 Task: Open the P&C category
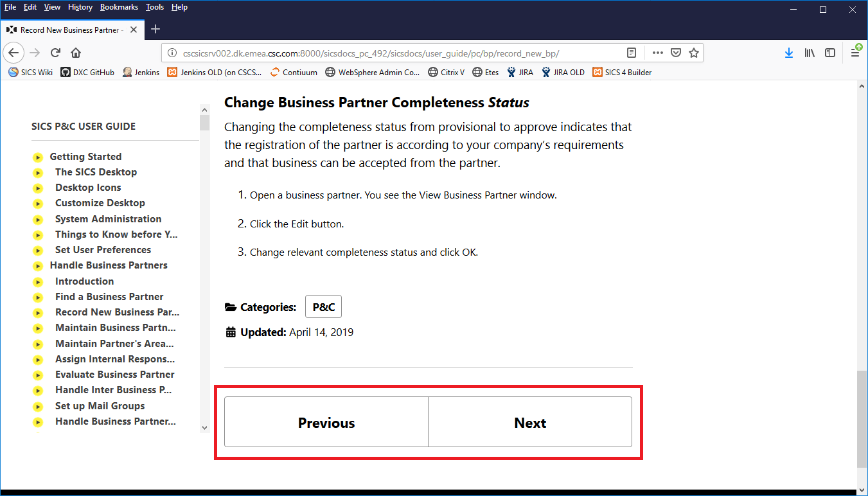click(x=323, y=306)
